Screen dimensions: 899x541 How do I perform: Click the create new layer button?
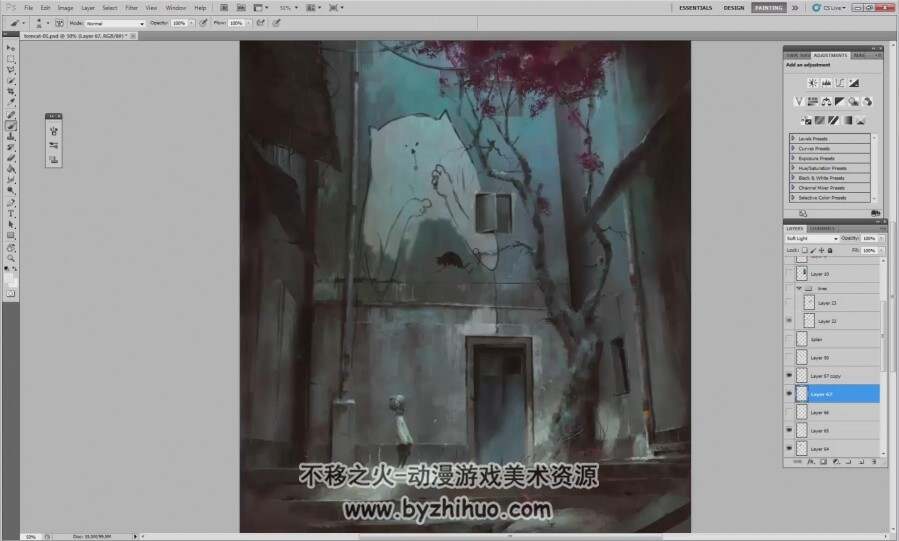pos(861,461)
